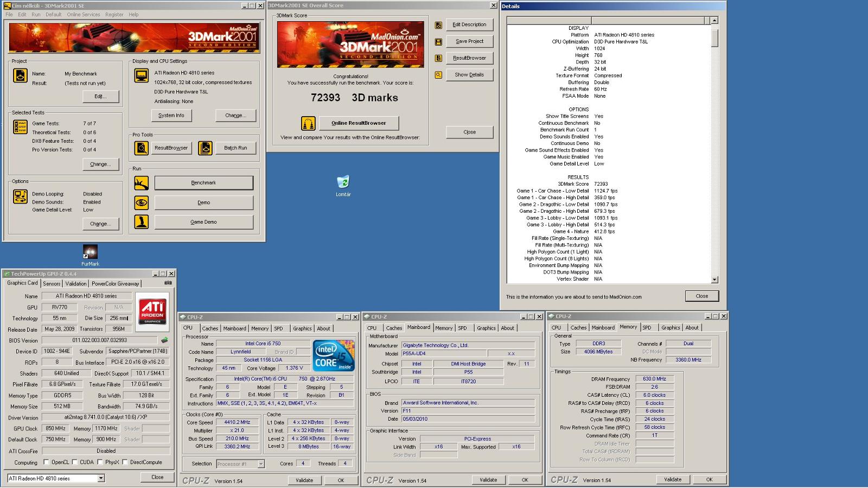Switch to SPD tab in the CPU-Z Memory window
868x488 pixels.
[x=647, y=327]
